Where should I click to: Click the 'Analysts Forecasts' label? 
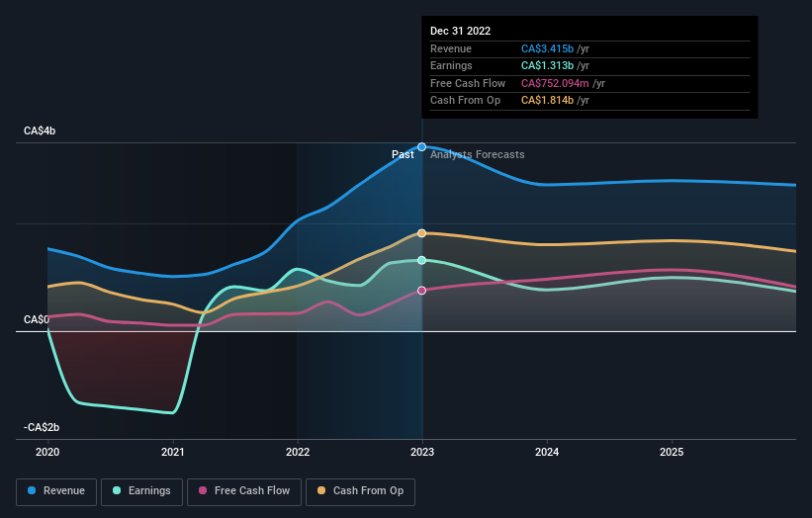click(x=478, y=154)
